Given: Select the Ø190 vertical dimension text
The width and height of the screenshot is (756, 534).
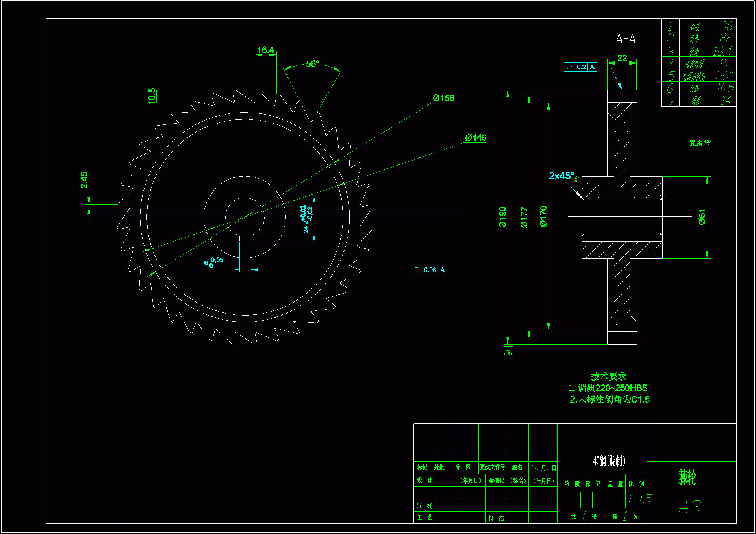Looking at the screenshot, I should click(503, 217).
